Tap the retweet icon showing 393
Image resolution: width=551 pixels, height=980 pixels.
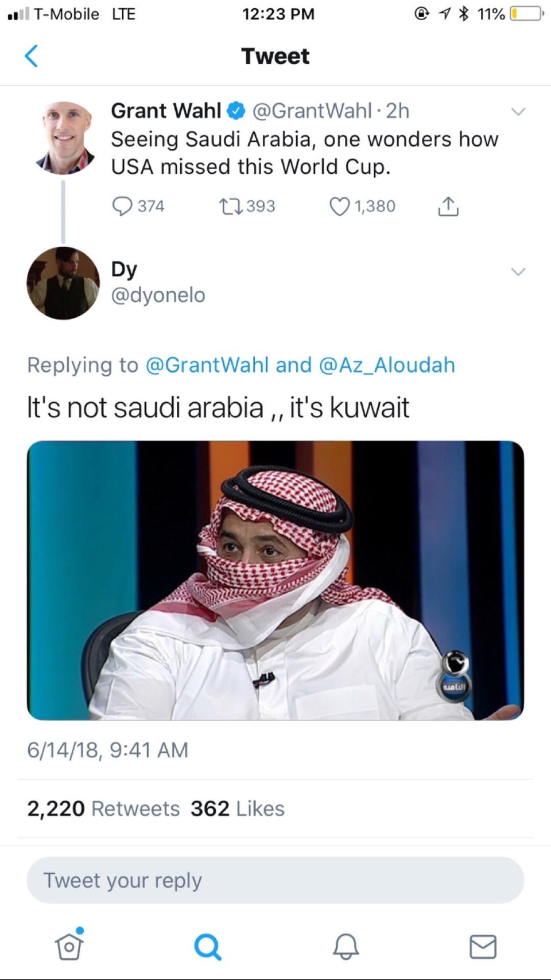point(232,206)
